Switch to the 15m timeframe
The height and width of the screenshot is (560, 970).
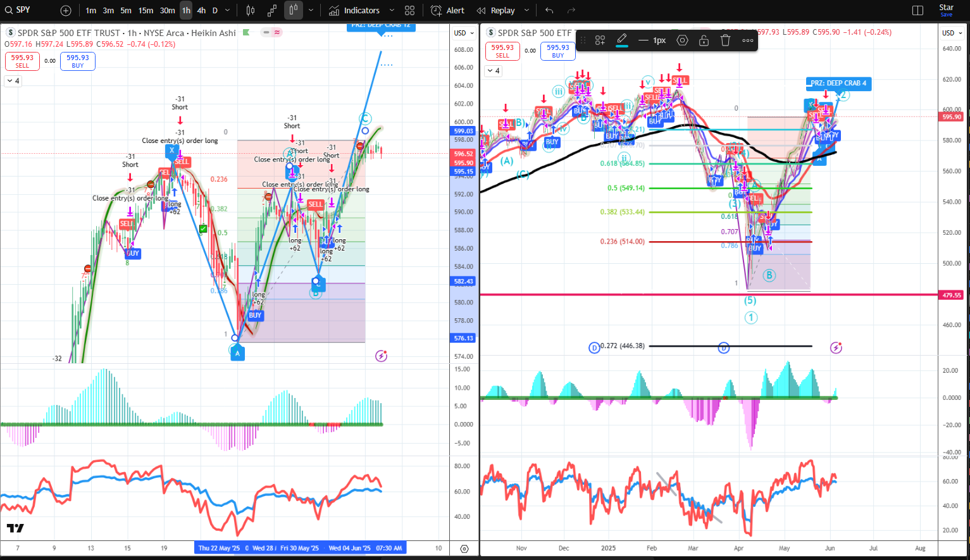tap(146, 11)
